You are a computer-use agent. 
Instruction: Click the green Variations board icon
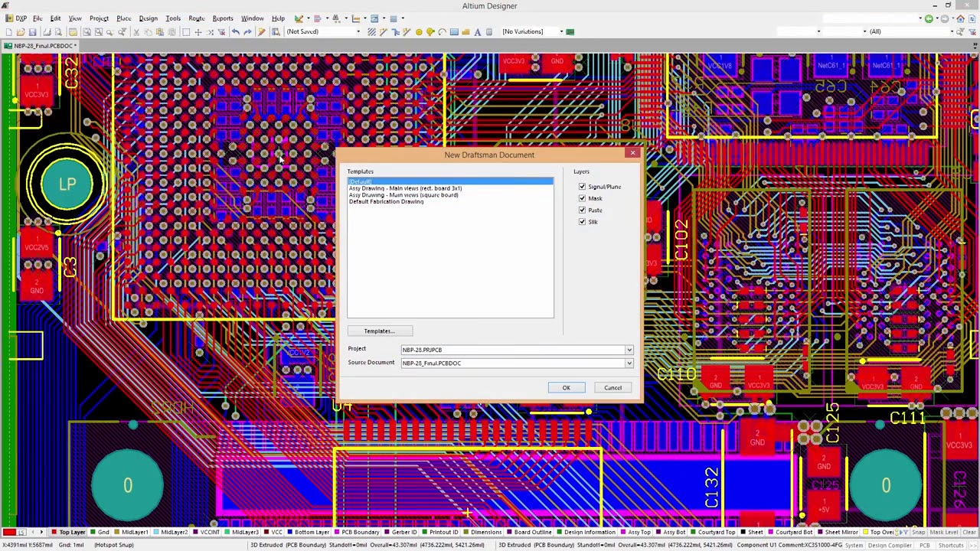(570, 31)
